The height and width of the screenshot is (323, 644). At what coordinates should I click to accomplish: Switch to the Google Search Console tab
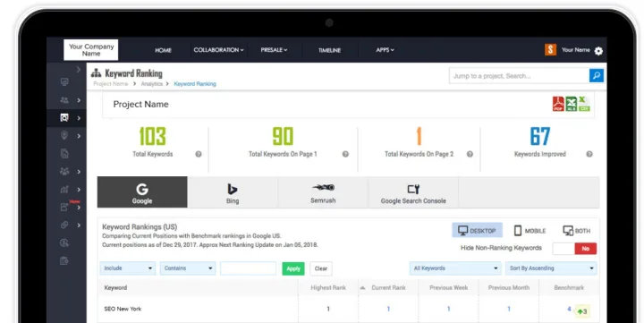pos(413,192)
